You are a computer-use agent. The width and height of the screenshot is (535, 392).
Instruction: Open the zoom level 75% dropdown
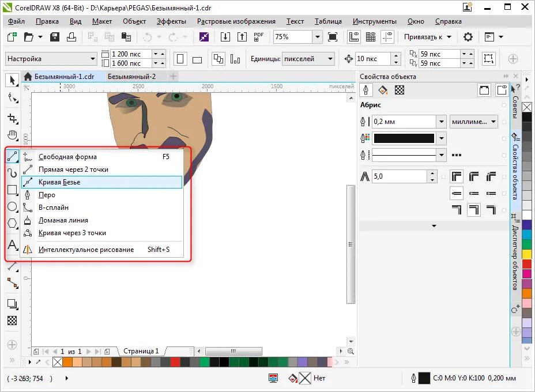click(x=317, y=37)
